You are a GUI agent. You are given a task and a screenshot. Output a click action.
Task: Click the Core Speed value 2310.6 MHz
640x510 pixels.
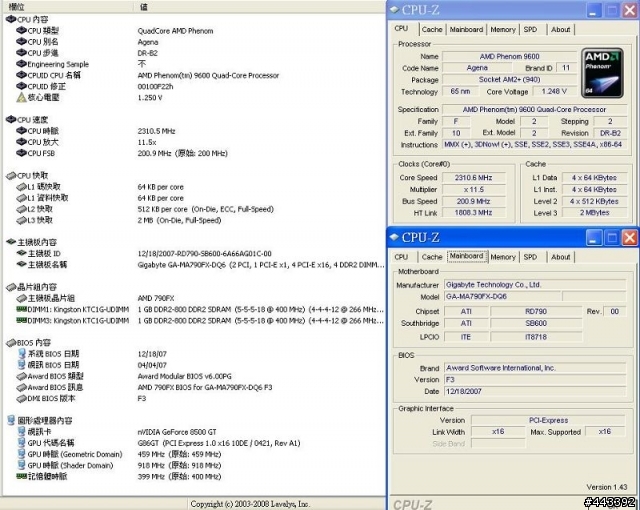(x=473, y=177)
